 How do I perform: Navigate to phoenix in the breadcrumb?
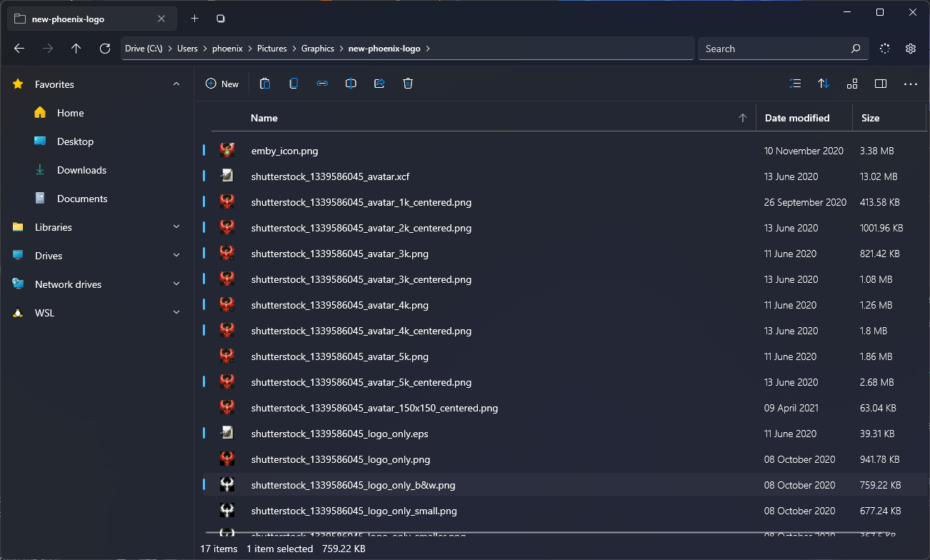(x=227, y=49)
